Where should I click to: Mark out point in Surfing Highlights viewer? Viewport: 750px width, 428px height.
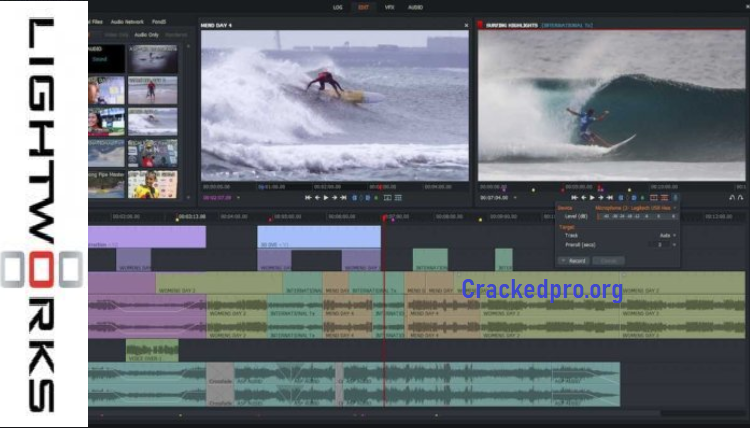[x=634, y=198]
